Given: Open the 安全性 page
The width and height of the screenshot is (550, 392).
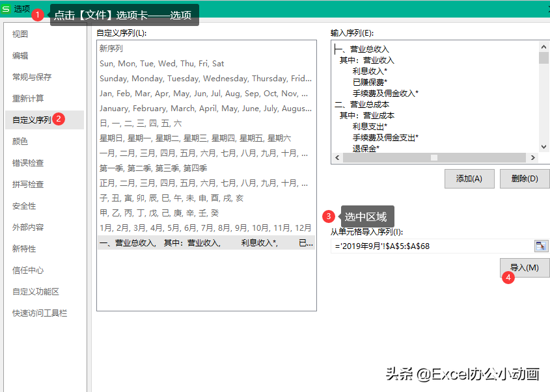Looking at the screenshot, I should click(24, 205).
